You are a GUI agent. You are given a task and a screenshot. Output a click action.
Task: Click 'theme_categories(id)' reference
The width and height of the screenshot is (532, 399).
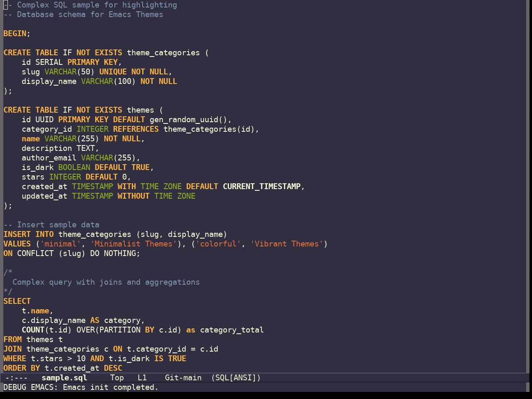click(209, 129)
